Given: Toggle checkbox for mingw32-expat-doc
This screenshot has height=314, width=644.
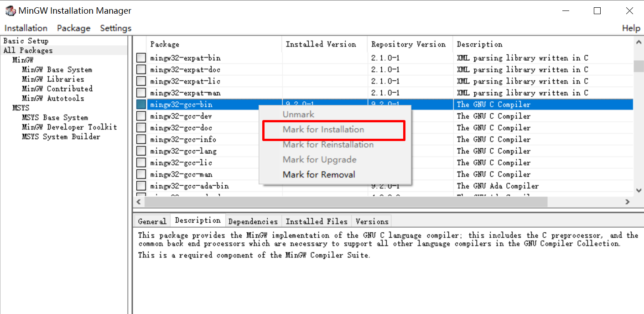Looking at the screenshot, I should tap(141, 69).
